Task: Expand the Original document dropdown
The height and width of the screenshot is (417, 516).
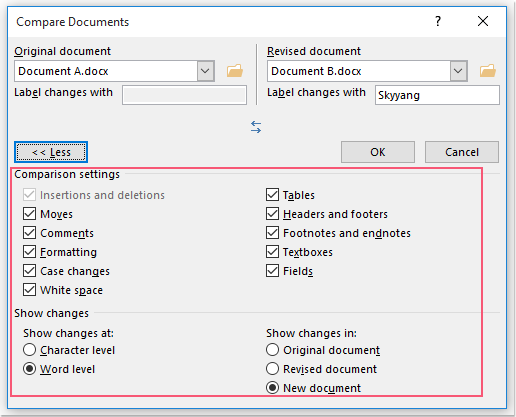Action: pyautogui.click(x=205, y=71)
